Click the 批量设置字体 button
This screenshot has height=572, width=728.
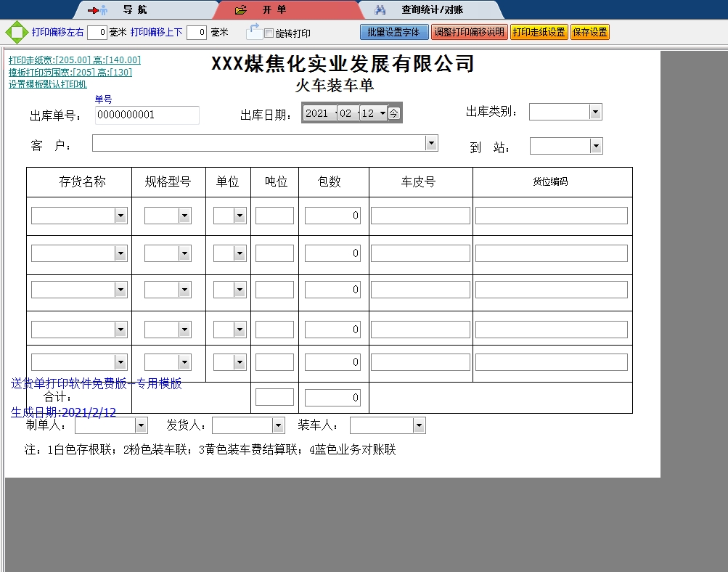pyautogui.click(x=393, y=33)
